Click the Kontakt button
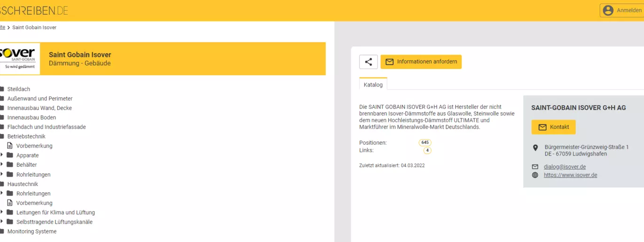 553,127
